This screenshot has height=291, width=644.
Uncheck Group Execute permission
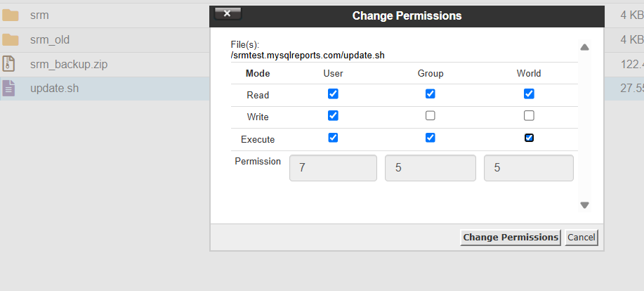(x=430, y=138)
